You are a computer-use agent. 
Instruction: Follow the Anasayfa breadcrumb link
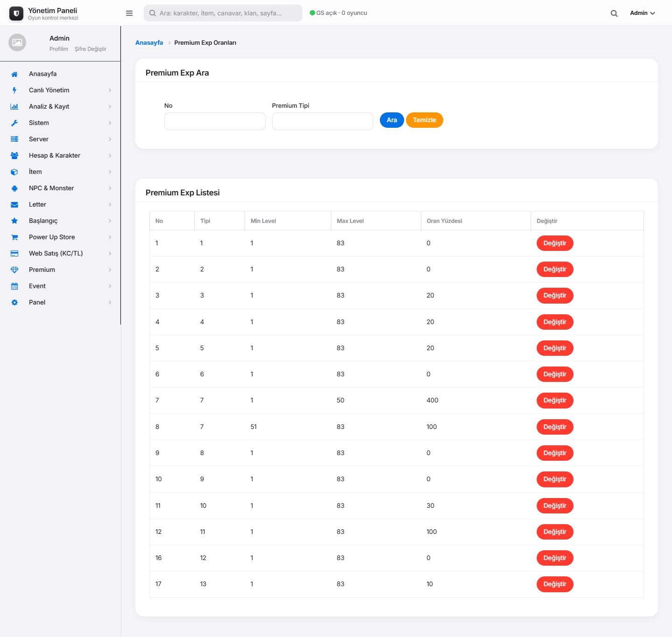pos(149,43)
